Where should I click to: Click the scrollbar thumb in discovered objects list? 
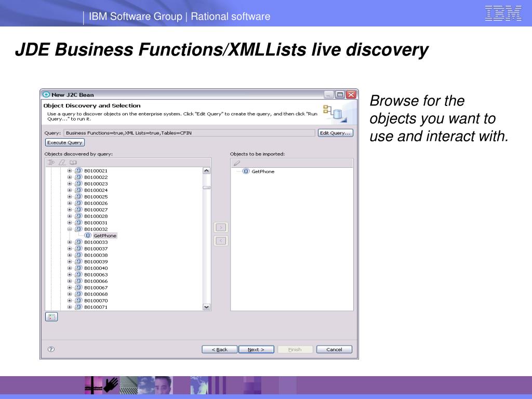tap(207, 188)
